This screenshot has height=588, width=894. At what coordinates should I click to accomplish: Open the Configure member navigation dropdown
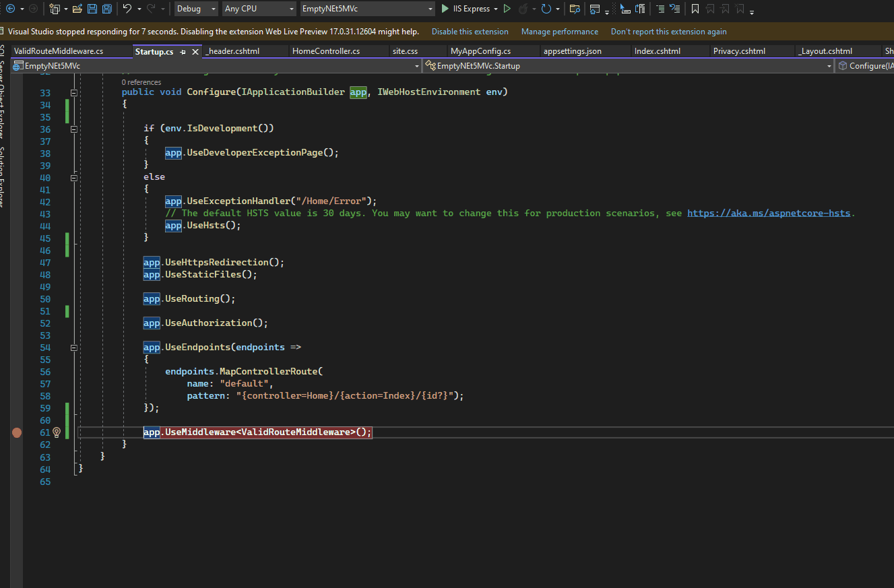click(x=865, y=66)
